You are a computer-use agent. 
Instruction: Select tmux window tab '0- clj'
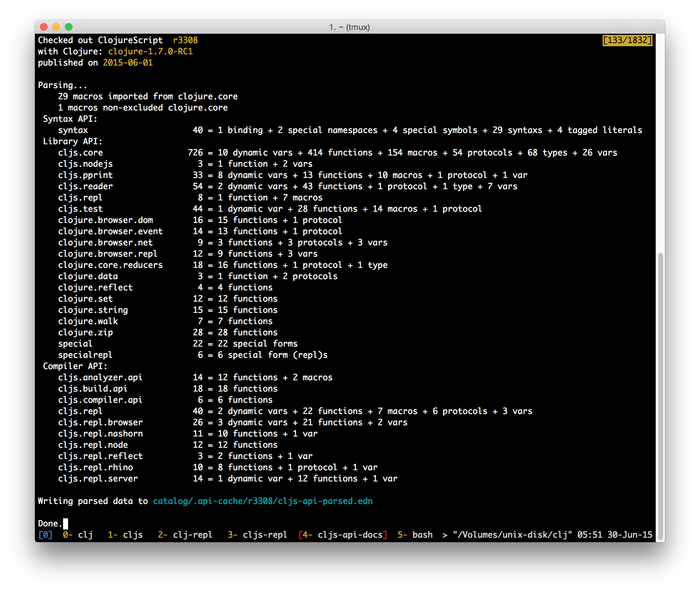pos(78,535)
